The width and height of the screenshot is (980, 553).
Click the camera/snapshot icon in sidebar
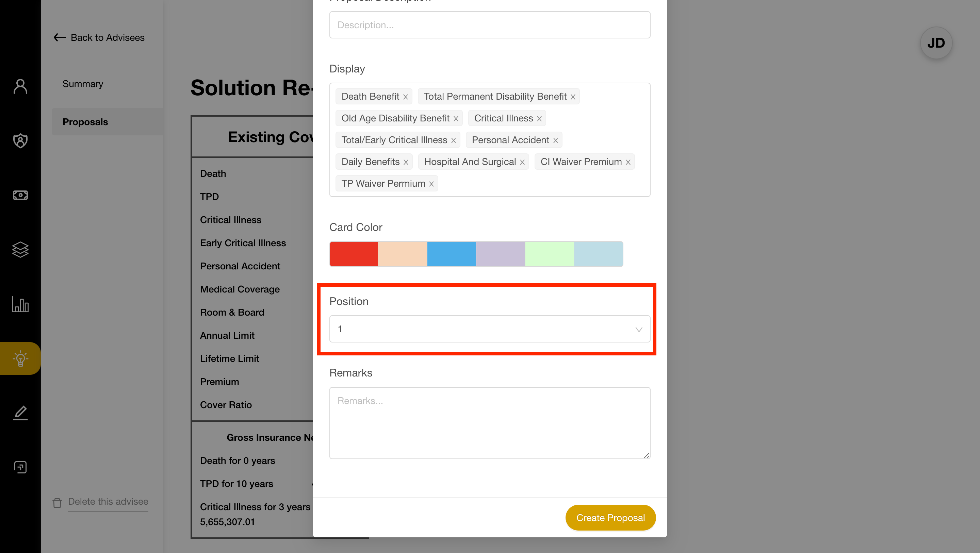(x=20, y=195)
